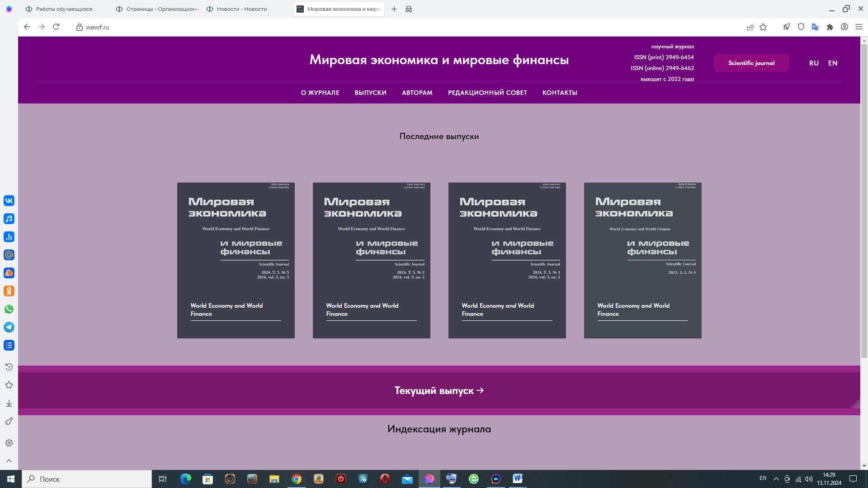
Task: Collapse sidebar with bottom chevron arrow
Action: 9,461
